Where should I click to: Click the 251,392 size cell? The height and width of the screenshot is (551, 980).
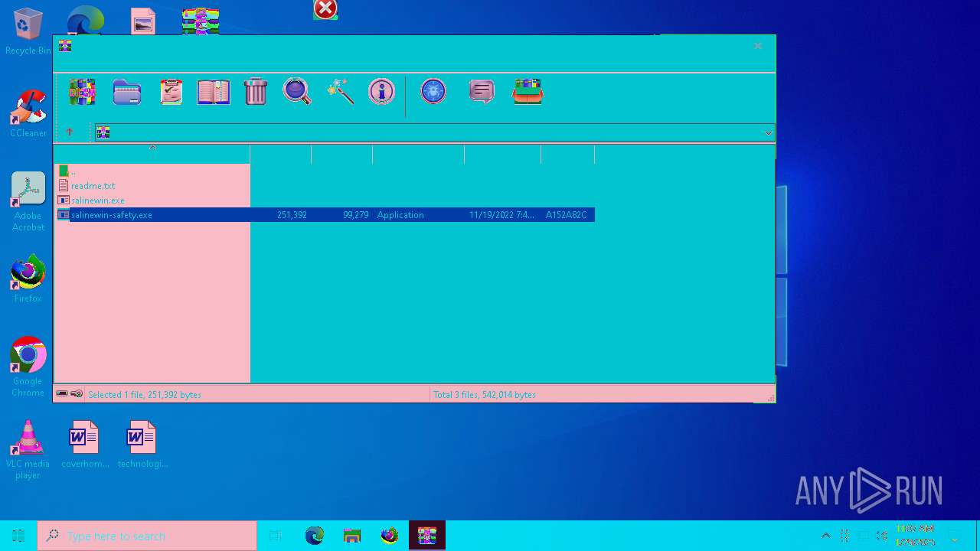pyautogui.click(x=292, y=215)
